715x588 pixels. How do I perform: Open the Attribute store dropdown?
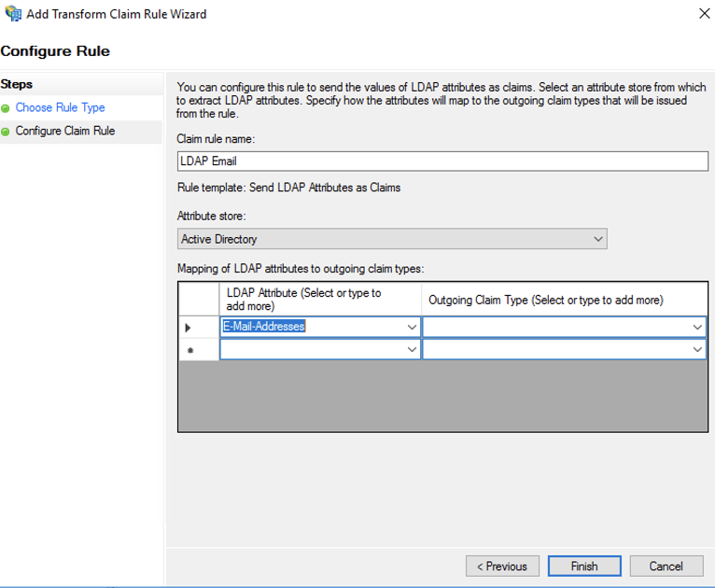tap(392, 239)
